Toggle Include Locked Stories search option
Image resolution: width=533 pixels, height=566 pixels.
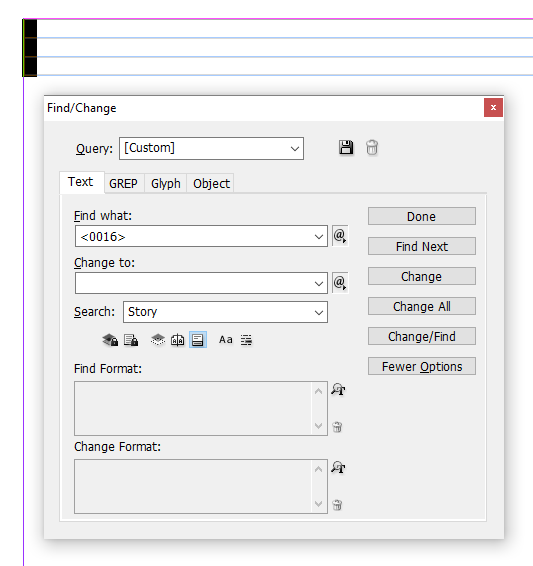(131, 340)
